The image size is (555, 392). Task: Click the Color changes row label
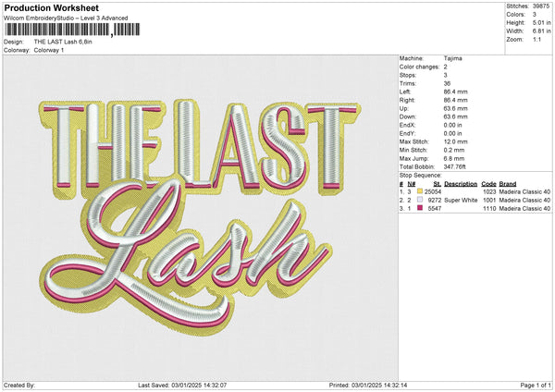419,67
